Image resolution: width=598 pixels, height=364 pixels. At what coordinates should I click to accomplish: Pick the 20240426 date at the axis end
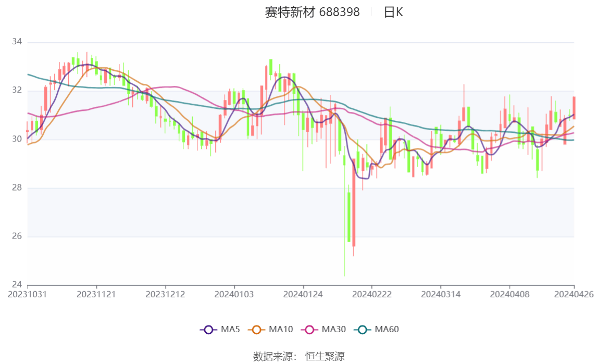pyautogui.click(x=574, y=294)
